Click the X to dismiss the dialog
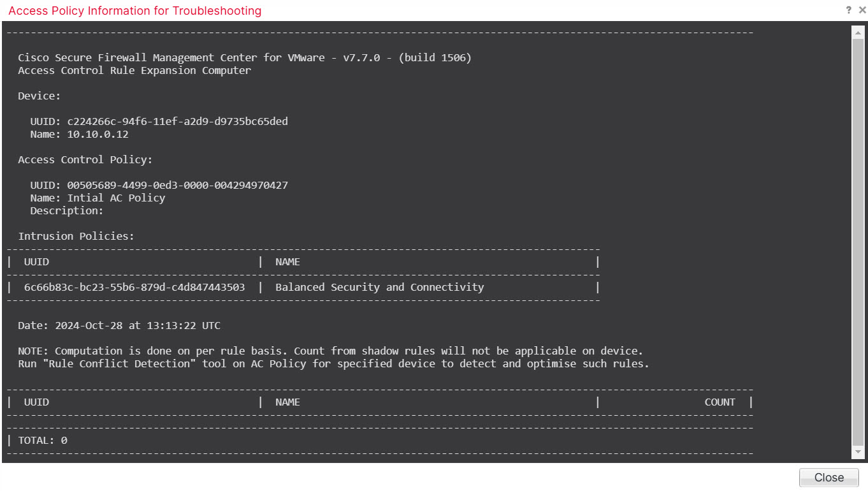Screen dimensions: 868x491 (x=862, y=10)
